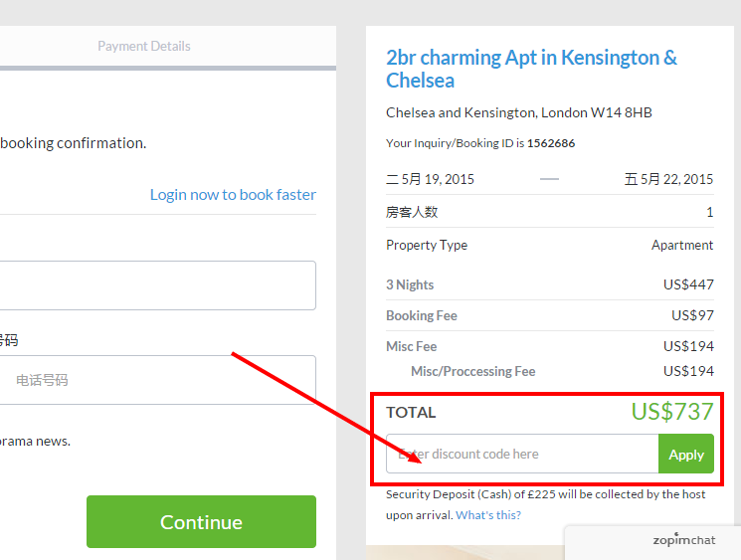
Task: Click the 3 Nights price row
Action: [550, 284]
